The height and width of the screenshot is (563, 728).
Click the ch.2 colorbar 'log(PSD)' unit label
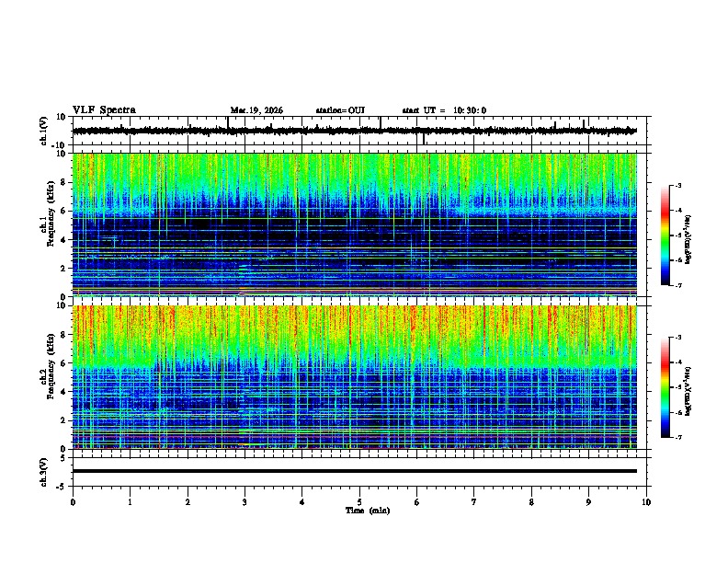click(x=688, y=391)
